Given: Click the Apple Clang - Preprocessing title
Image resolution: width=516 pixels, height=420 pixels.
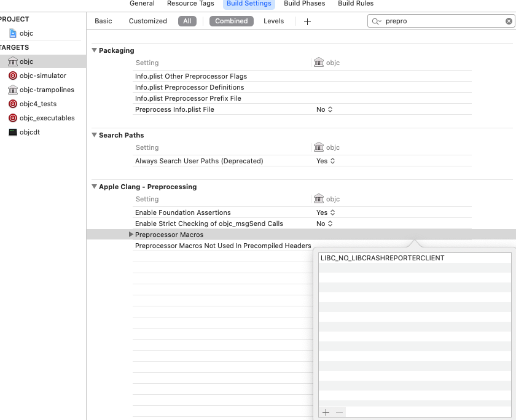Looking at the screenshot, I should pos(148,187).
